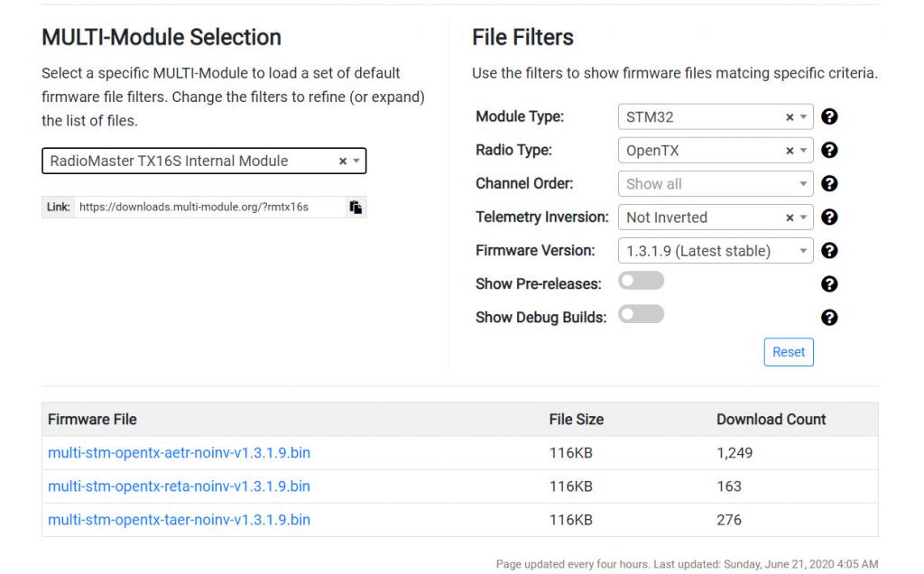
Task: Open help for Telemetry Inversion filter
Action: pos(829,217)
